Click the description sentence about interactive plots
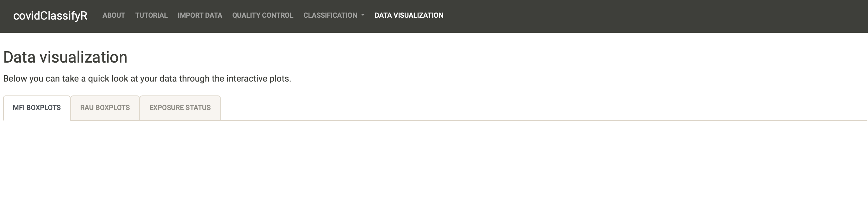Screen dimensions: 868x208 point(147,78)
